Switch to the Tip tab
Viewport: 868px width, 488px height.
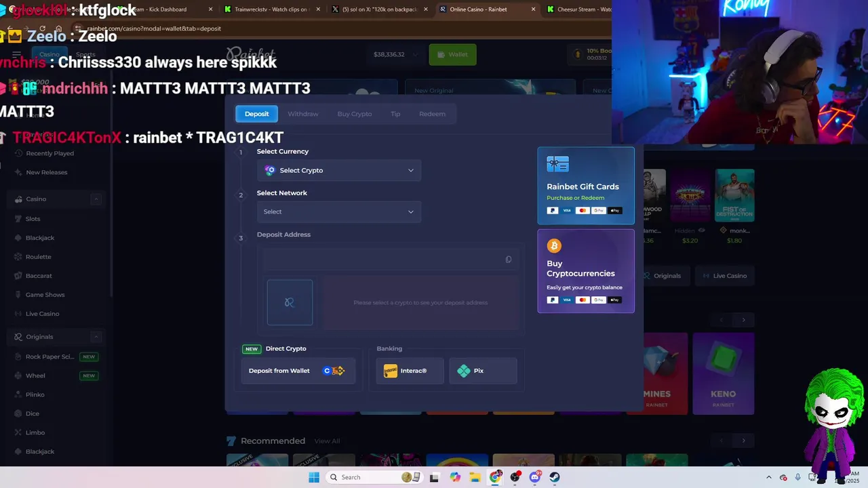pos(395,114)
